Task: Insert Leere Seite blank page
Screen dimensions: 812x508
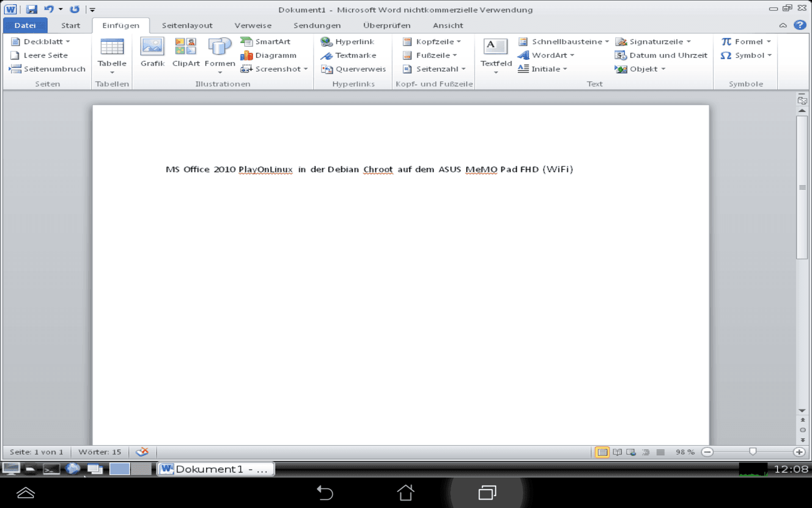Action: tap(39, 55)
